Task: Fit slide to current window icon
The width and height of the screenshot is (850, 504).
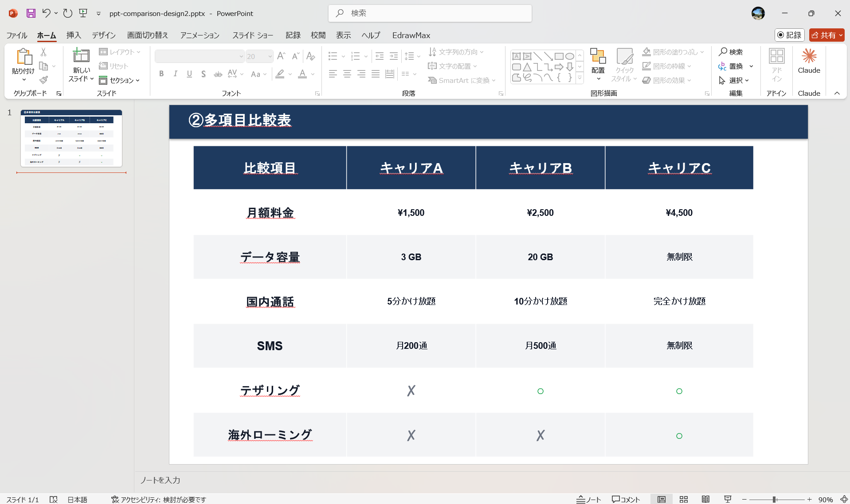Action: pyautogui.click(x=844, y=499)
